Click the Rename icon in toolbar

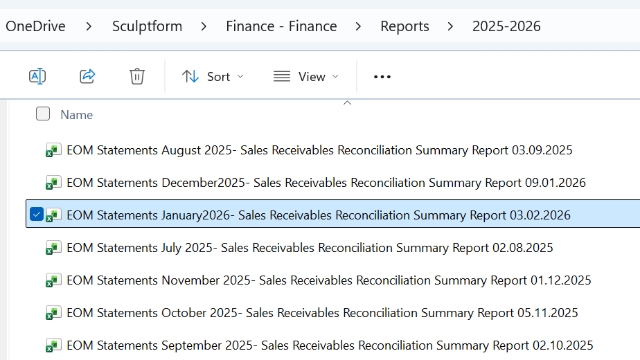pos(38,76)
